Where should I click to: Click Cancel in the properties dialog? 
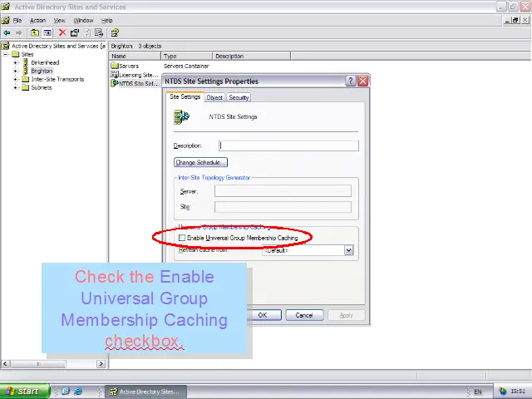click(304, 315)
